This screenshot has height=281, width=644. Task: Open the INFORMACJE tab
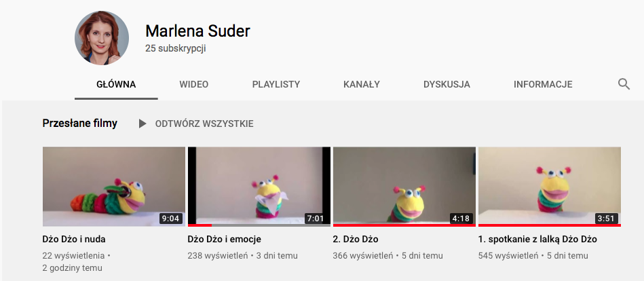[543, 85]
